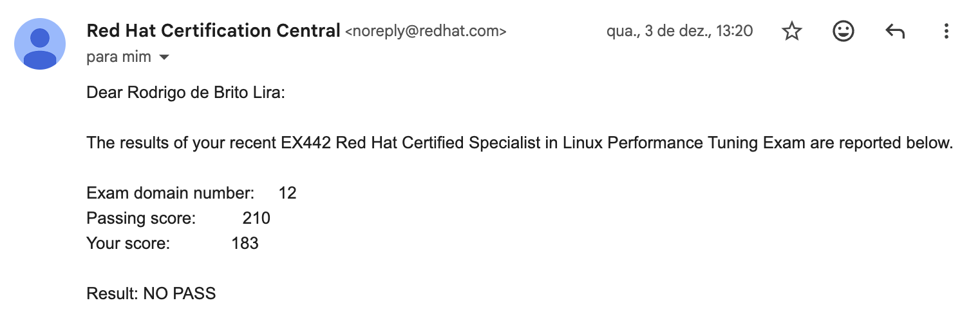Image resolution: width=980 pixels, height=325 pixels.
Task: Expand recipient details arrow beside 'para mim'
Action: [164, 57]
